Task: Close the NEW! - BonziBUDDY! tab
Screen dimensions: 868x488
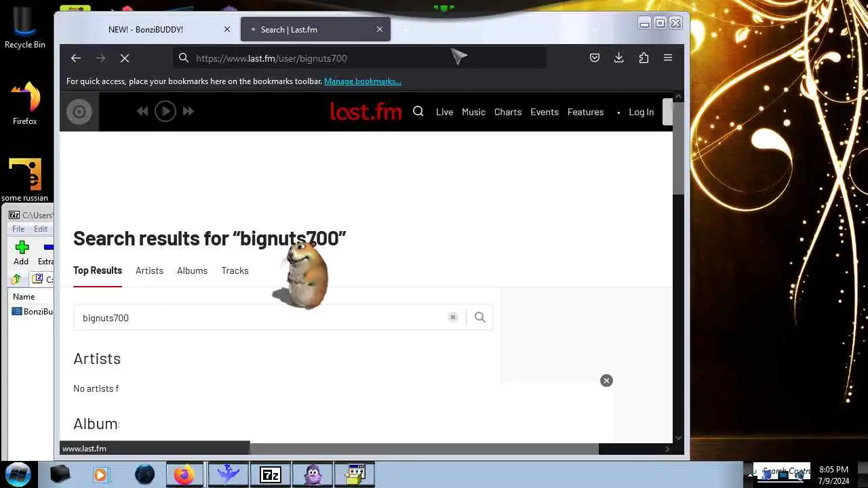Action: pyautogui.click(x=227, y=29)
